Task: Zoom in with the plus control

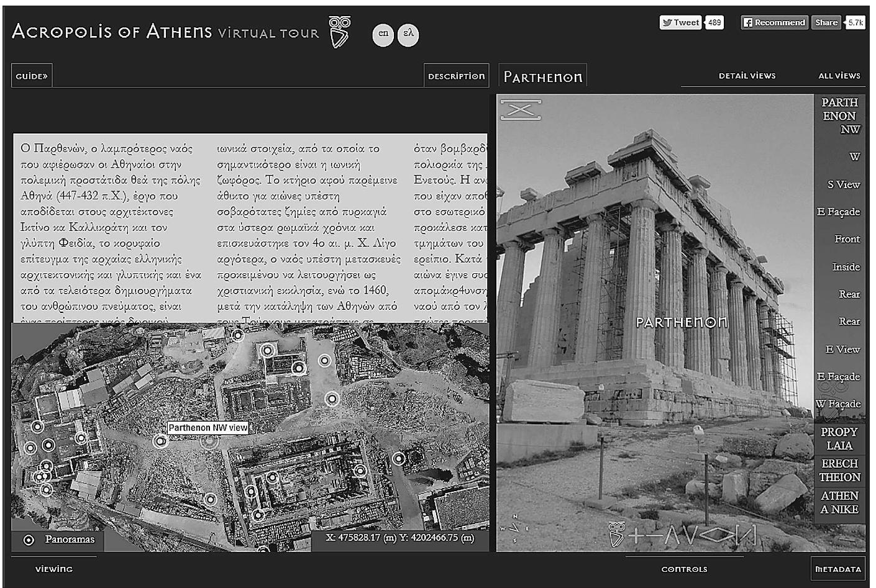Action: [x=636, y=535]
